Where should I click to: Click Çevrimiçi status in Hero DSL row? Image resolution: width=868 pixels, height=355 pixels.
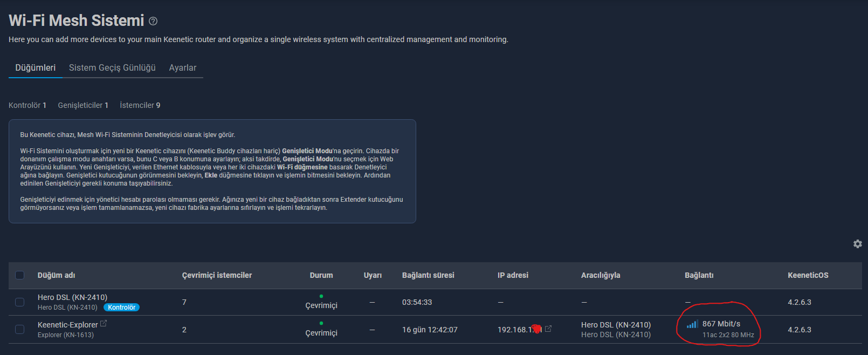pos(321,305)
